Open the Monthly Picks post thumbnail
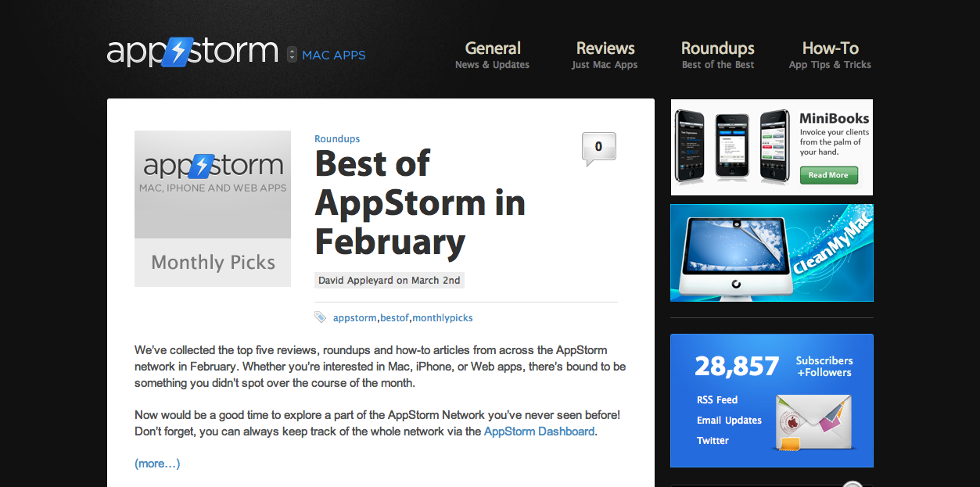 pyautogui.click(x=213, y=209)
